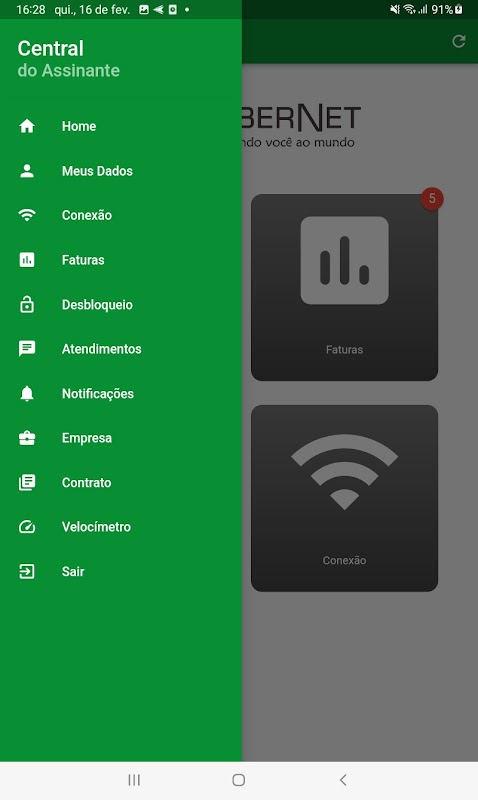Open Empresa menu entry
The height and width of the screenshot is (800, 478).
coord(87,438)
